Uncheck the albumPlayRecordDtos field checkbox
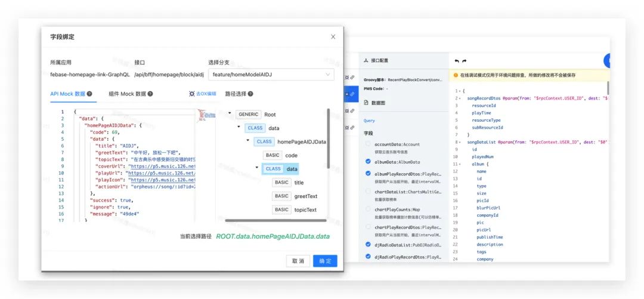 pos(368,174)
